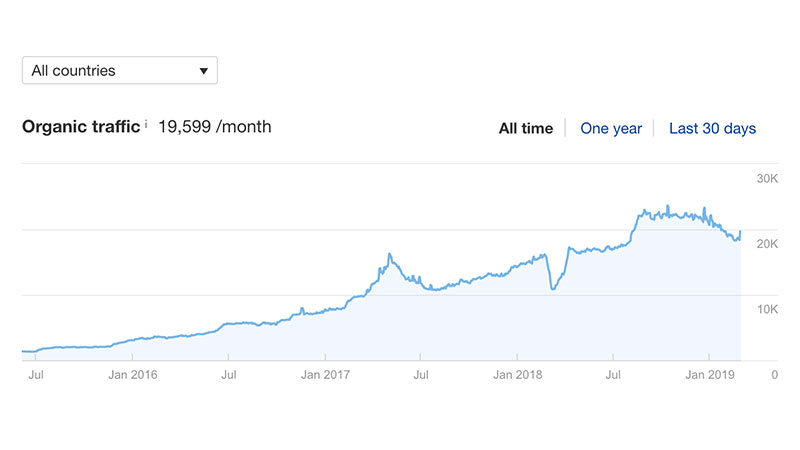
Task: Click the 30K y-axis label
Action: click(766, 179)
